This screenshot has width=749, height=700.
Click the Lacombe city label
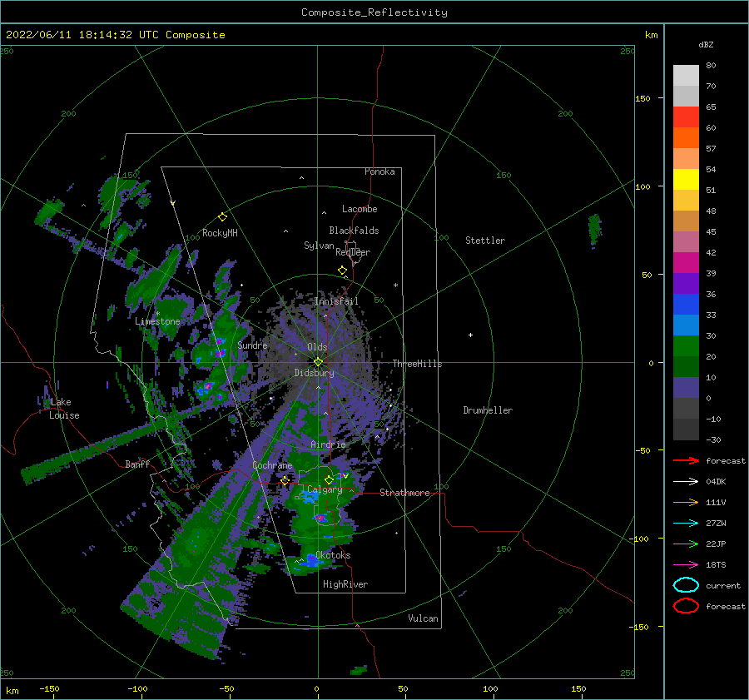360,209
